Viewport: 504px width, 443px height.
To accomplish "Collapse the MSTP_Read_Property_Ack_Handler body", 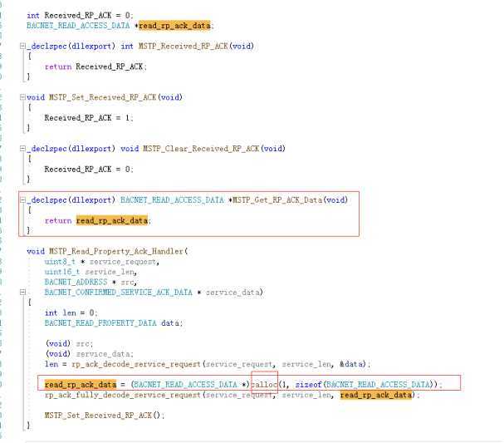I will pyautogui.click(x=22, y=293).
